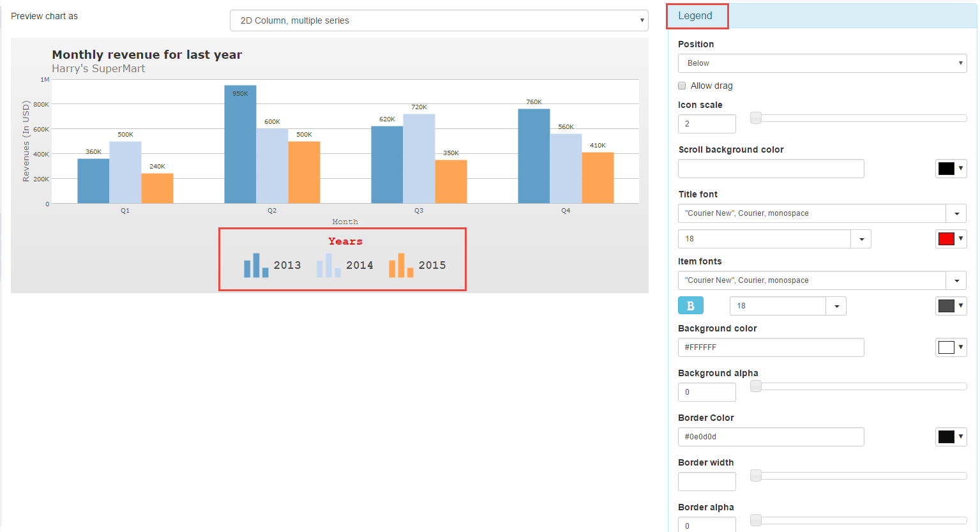Select the Legend tab
Image resolution: width=980 pixels, height=532 pixels.
[x=697, y=16]
